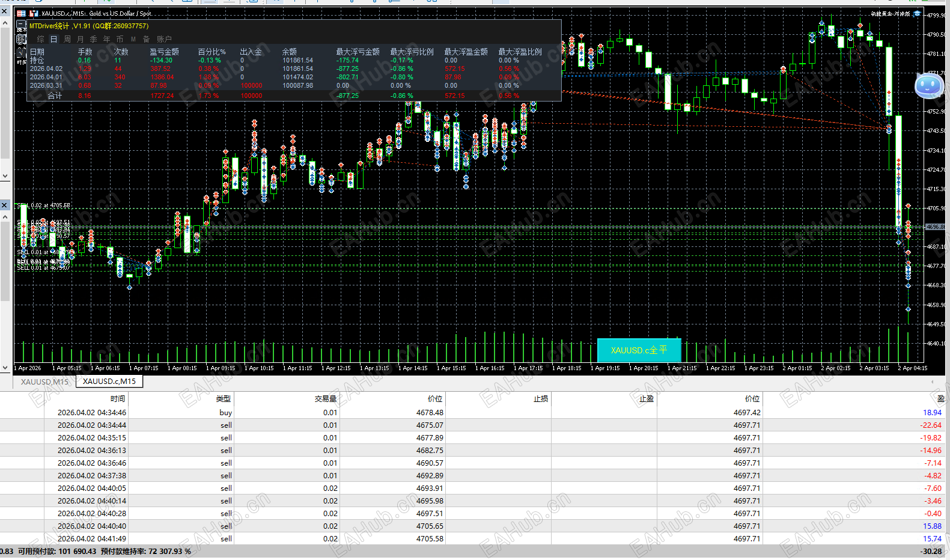This screenshot has height=560, width=950.
Task: Select the sell trade at 2026.04.02 04:40:14
Action: point(472,501)
